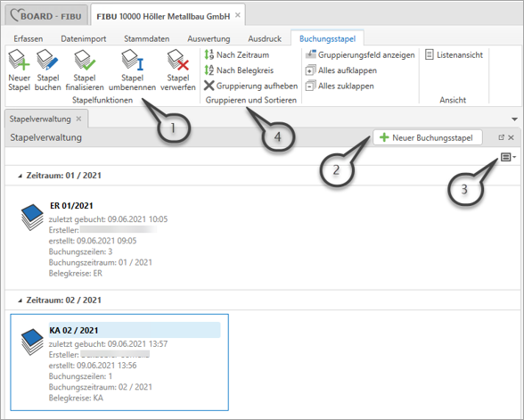Close the Stapelverwaltung tab

[78, 119]
